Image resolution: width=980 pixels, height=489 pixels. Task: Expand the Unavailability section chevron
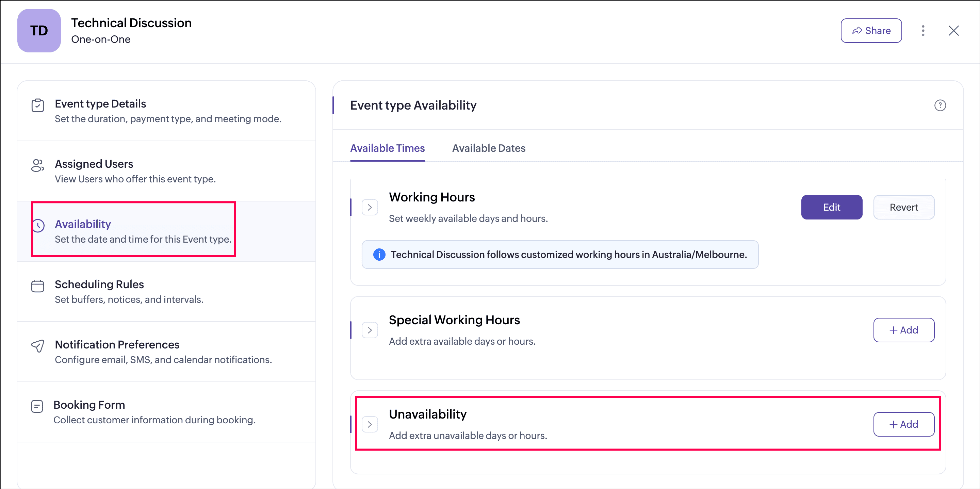click(x=370, y=424)
